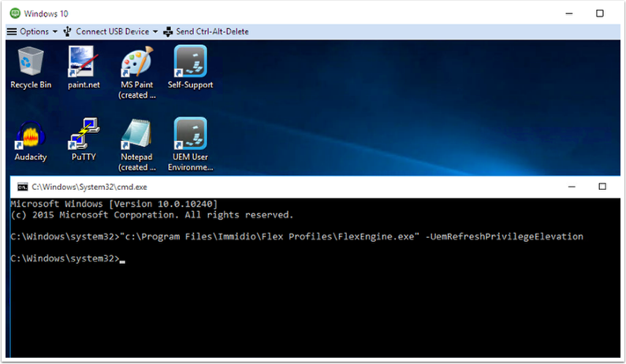This screenshot has width=626, height=364.
Task: Click the cmd.exe title bar icon
Action: click(22, 187)
